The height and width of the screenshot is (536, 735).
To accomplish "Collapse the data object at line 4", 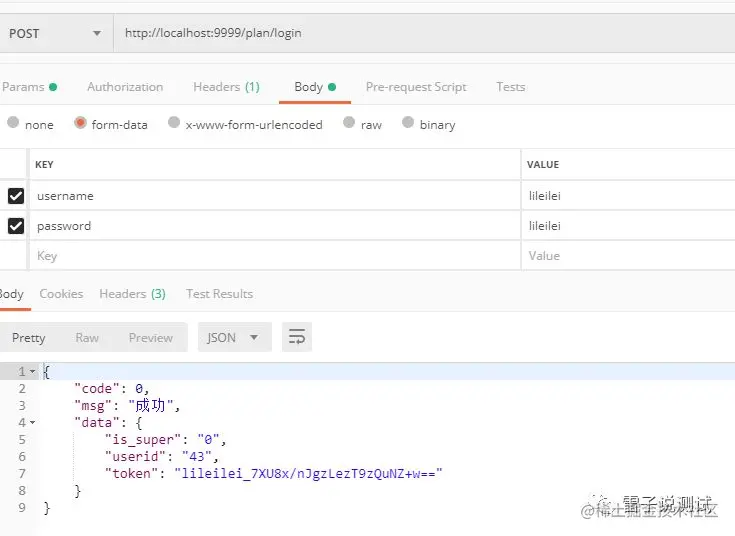I will pos(33,423).
